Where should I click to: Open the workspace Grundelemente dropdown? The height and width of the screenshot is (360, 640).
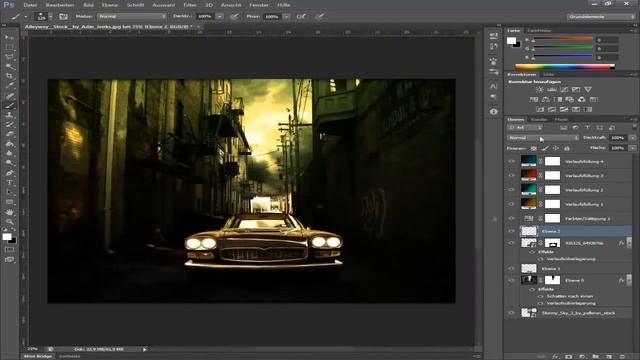click(x=601, y=16)
